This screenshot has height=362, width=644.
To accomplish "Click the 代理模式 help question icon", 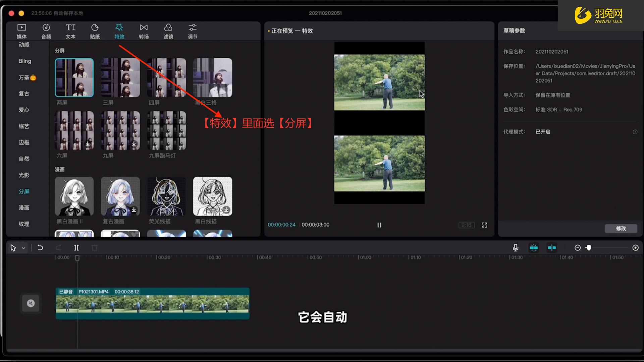I will coord(635,132).
